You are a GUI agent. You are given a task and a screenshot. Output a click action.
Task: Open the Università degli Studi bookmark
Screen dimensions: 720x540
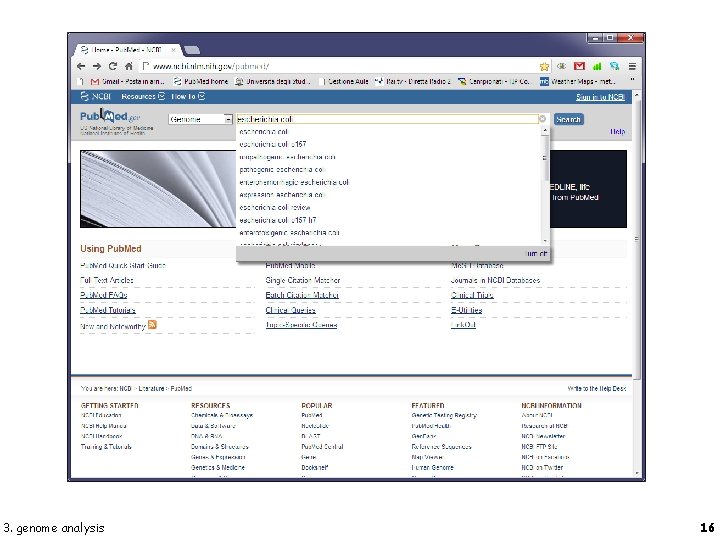coord(273,81)
